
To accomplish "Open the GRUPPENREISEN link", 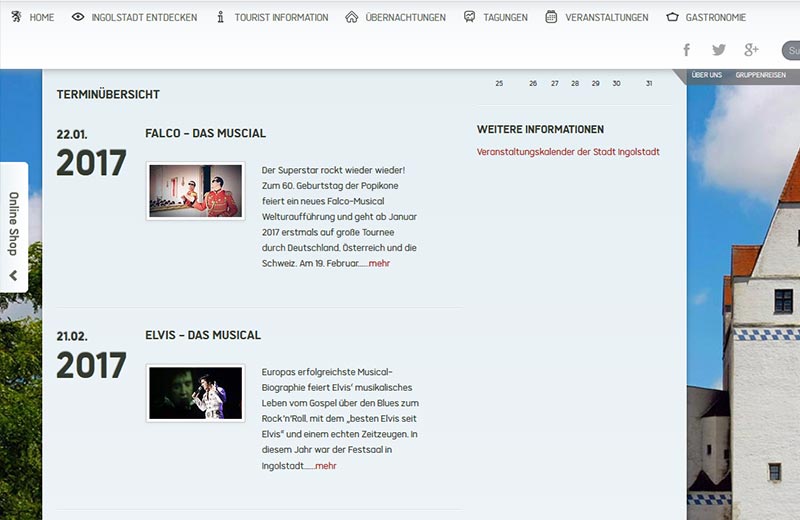I will pos(761,75).
